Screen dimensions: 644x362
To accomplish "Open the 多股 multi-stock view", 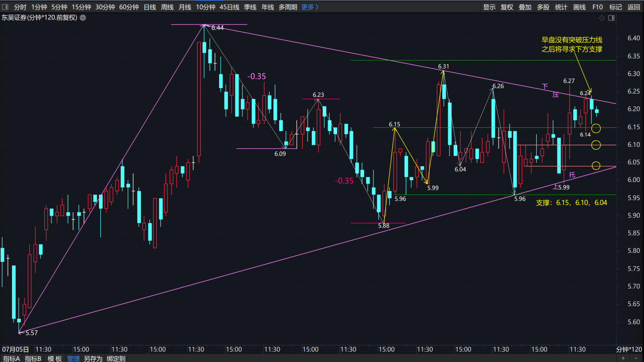I will tap(543, 7).
